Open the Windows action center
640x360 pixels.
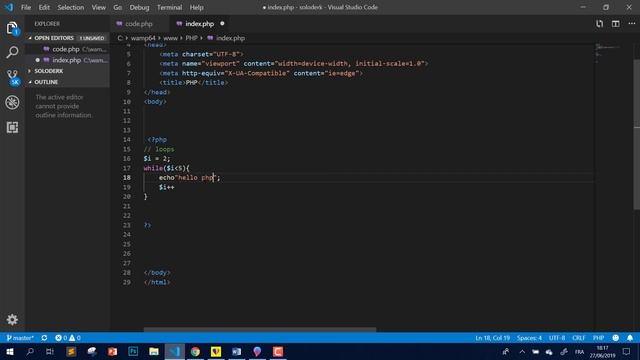pos(627,351)
